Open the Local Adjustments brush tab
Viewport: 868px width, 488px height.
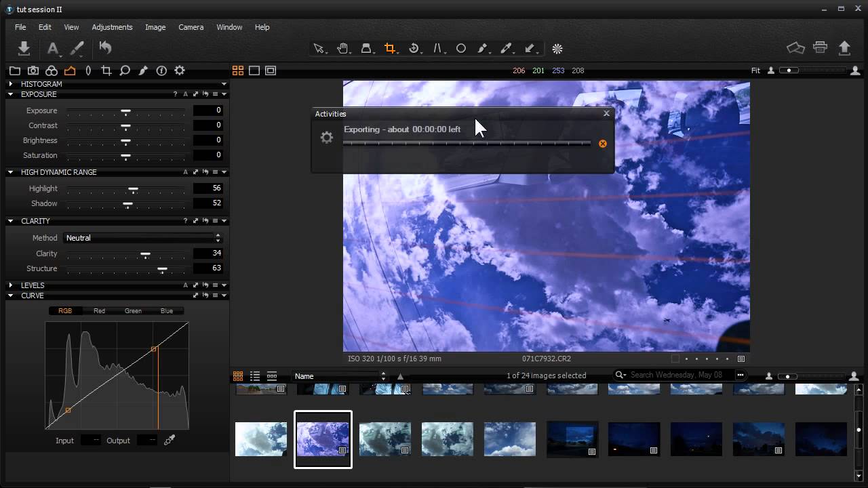(x=143, y=70)
